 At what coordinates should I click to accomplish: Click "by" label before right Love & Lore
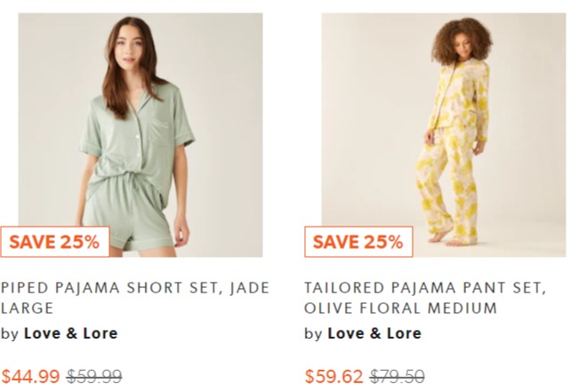pyautogui.click(x=313, y=334)
